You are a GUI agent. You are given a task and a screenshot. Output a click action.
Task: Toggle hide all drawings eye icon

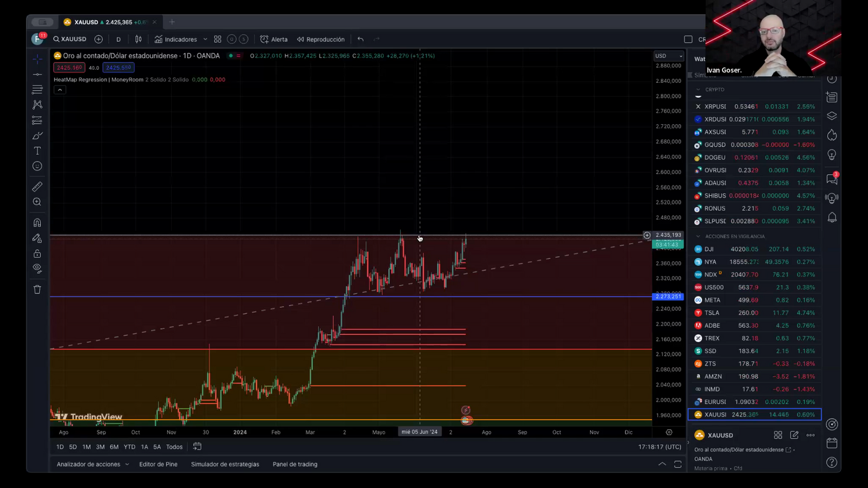coord(37,268)
